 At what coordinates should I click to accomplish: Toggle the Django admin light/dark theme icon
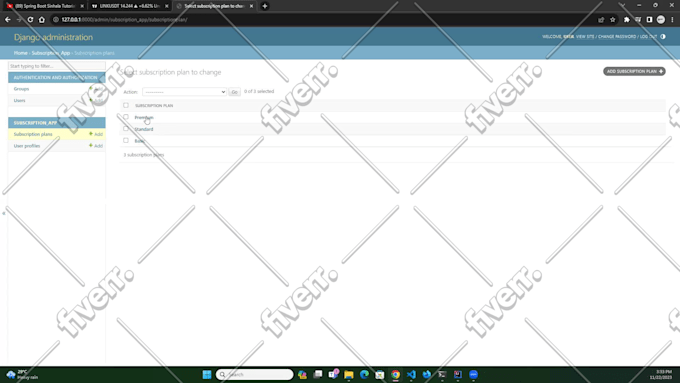[x=663, y=36]
